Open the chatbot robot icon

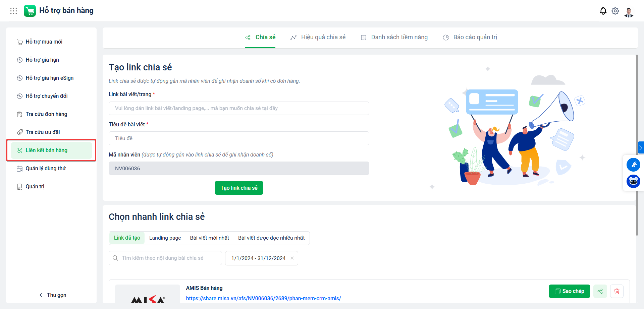click(633, 181)
